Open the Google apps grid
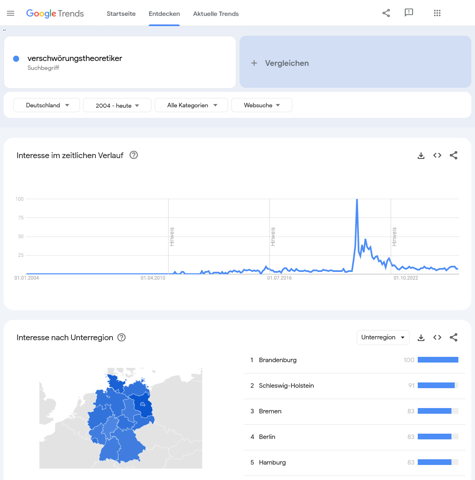The image size is (475, 480). pyautogui.click(x=437, y=13)
